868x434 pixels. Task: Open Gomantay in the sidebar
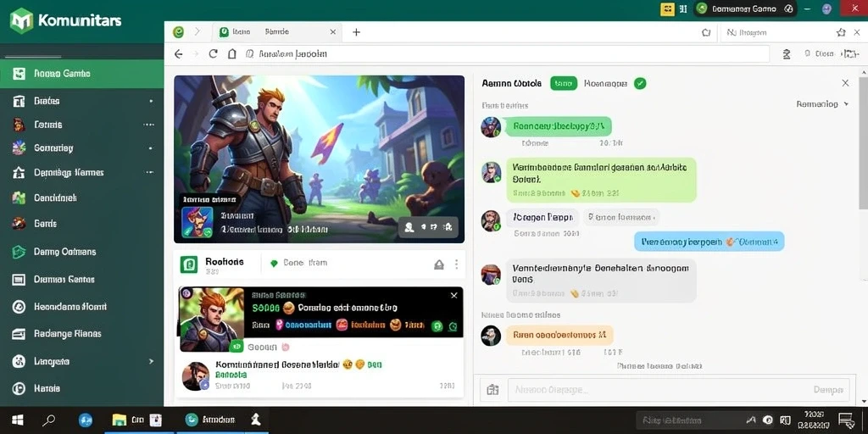point(82,147)
